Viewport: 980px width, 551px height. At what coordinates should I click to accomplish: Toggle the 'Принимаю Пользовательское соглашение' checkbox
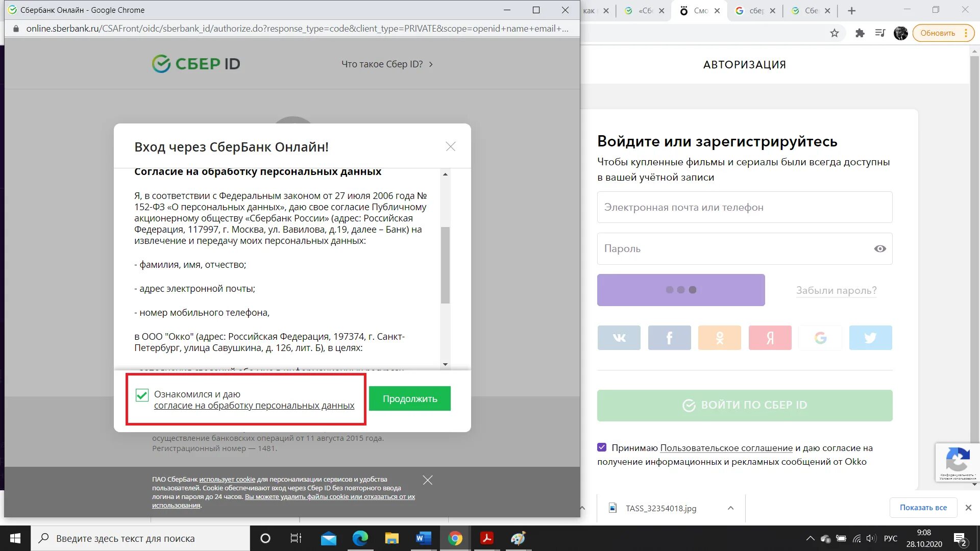(x=602, y=447)
